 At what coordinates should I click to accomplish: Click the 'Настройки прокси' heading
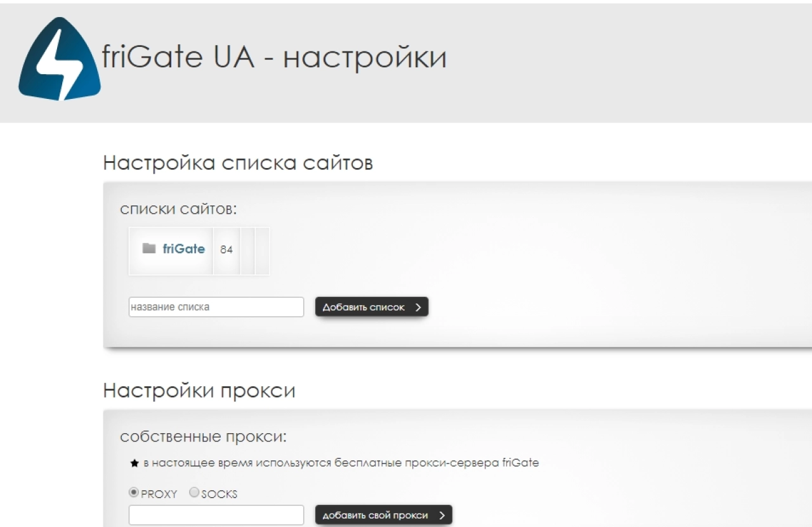pyautogui.click(x=199, y=390)
